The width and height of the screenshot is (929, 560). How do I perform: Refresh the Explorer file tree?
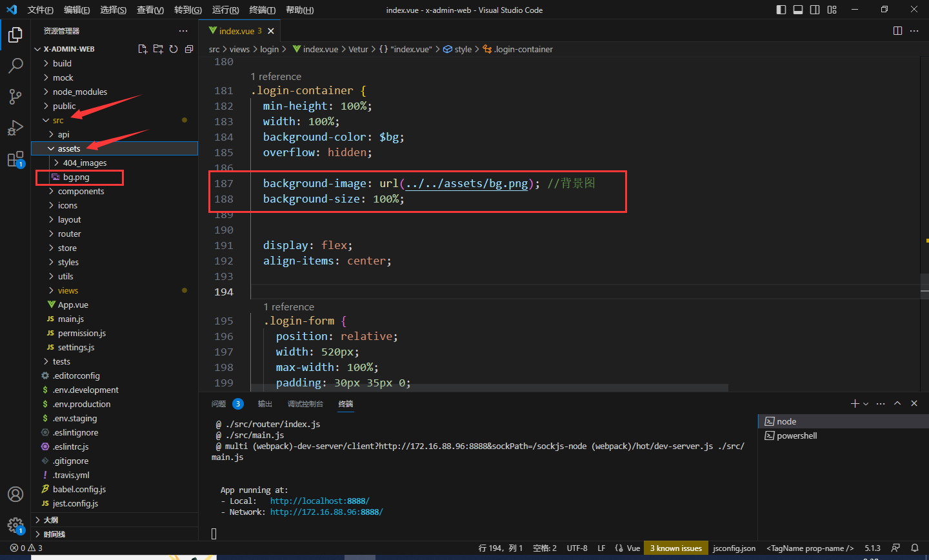click(174, 49)
